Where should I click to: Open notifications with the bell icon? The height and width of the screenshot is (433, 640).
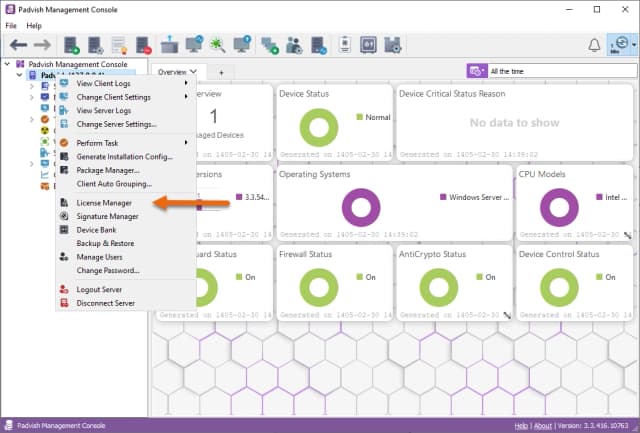tap(594, 45)
